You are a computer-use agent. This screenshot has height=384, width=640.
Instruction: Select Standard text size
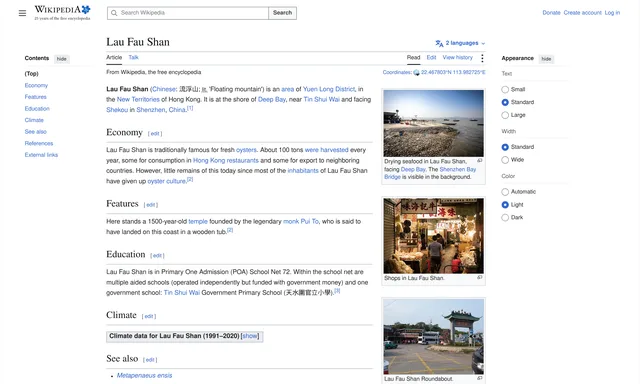pyautogui.click(x=505, y=102)
